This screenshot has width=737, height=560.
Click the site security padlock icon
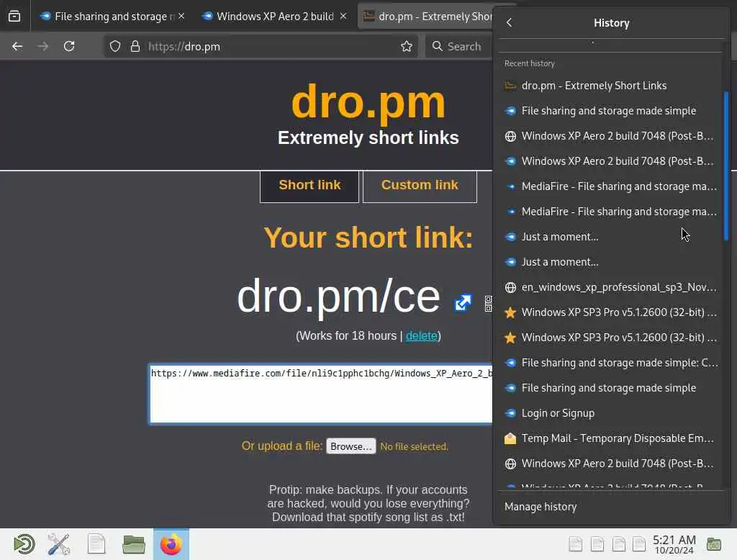[x=135, y=46]
